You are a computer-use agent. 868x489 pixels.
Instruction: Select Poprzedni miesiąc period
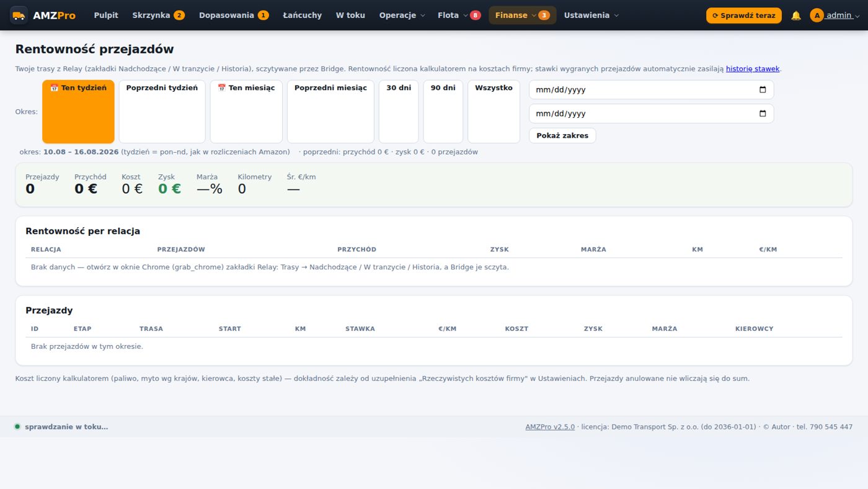pos(330,112)
